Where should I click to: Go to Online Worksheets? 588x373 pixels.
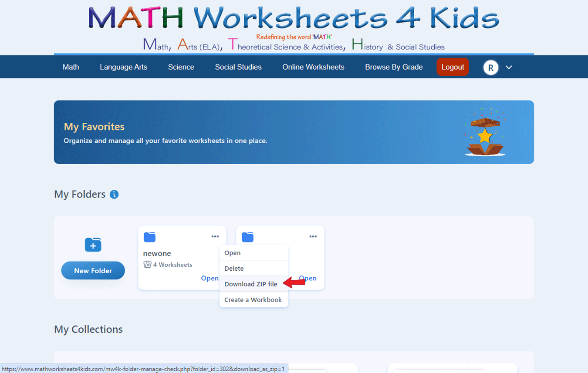pyautogui.click(x=313, y=67)
